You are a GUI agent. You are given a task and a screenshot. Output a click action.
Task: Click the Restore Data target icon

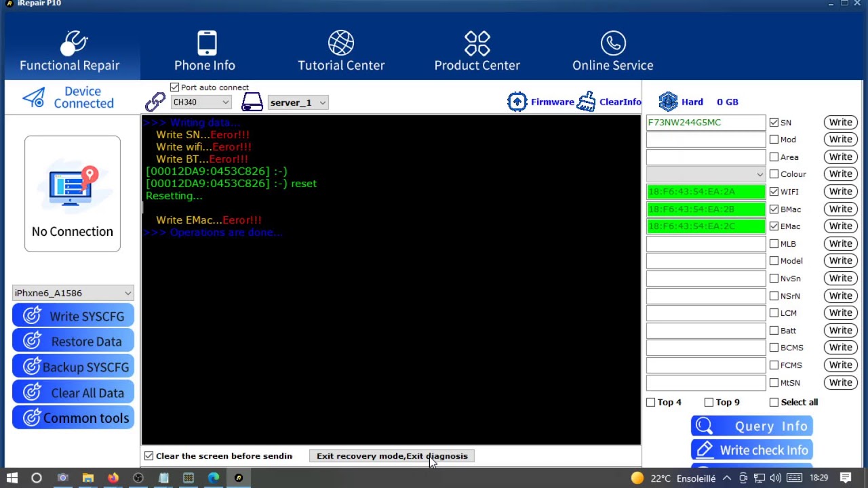(x=32, y=341)
